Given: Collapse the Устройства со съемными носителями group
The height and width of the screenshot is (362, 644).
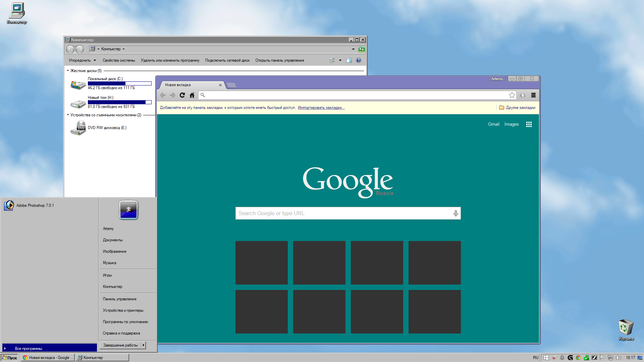Looking at the screenshot, I should point(68,115).
